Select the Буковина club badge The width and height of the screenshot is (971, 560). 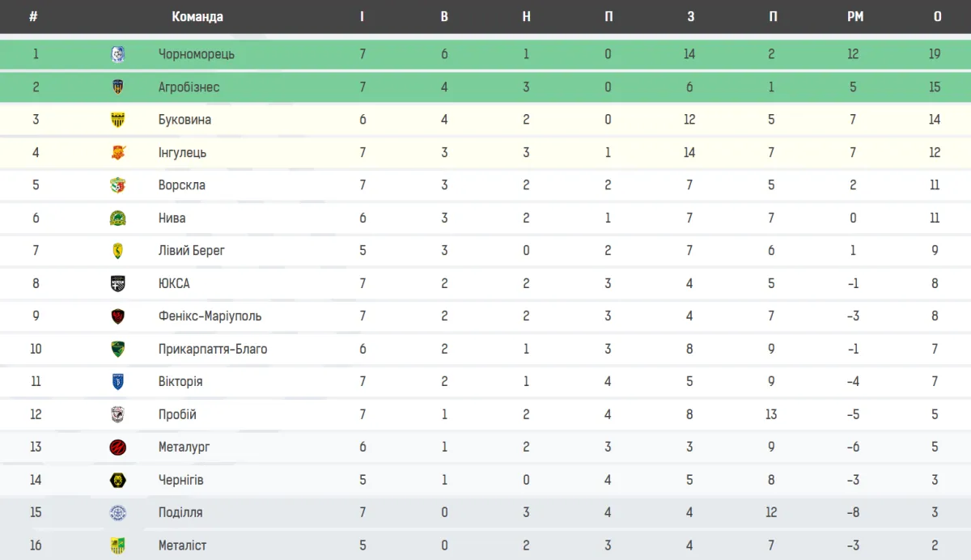[117, 120]
